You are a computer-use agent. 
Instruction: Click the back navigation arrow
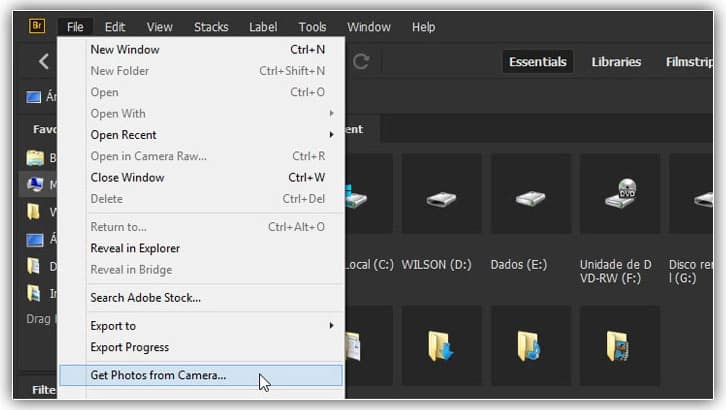[44, 62]
